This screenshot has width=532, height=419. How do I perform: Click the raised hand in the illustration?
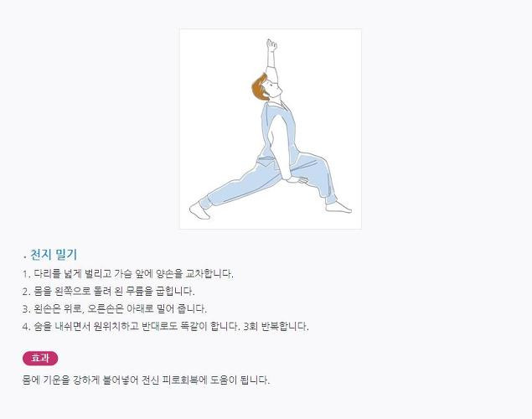click(x=271, y=44)
